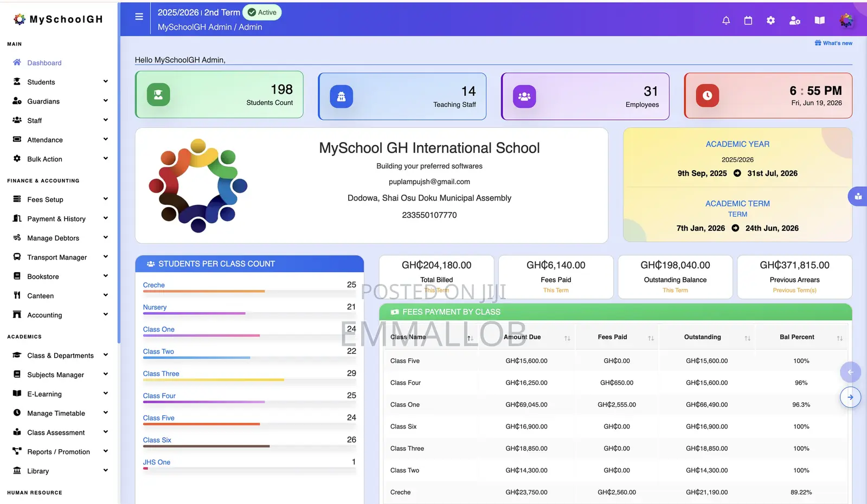Click the Class One progress bar

249,335
